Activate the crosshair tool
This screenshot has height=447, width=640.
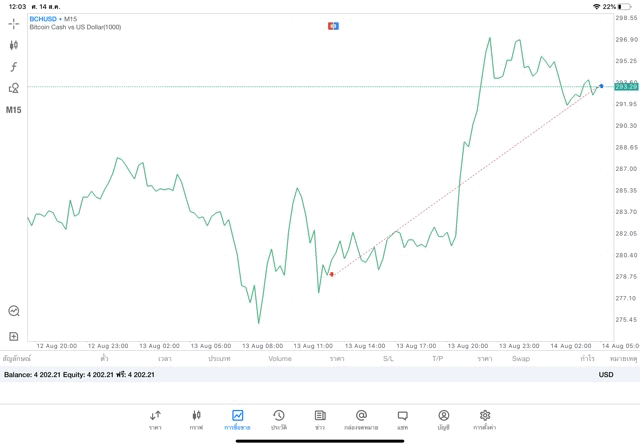click(x=14, y=23)
